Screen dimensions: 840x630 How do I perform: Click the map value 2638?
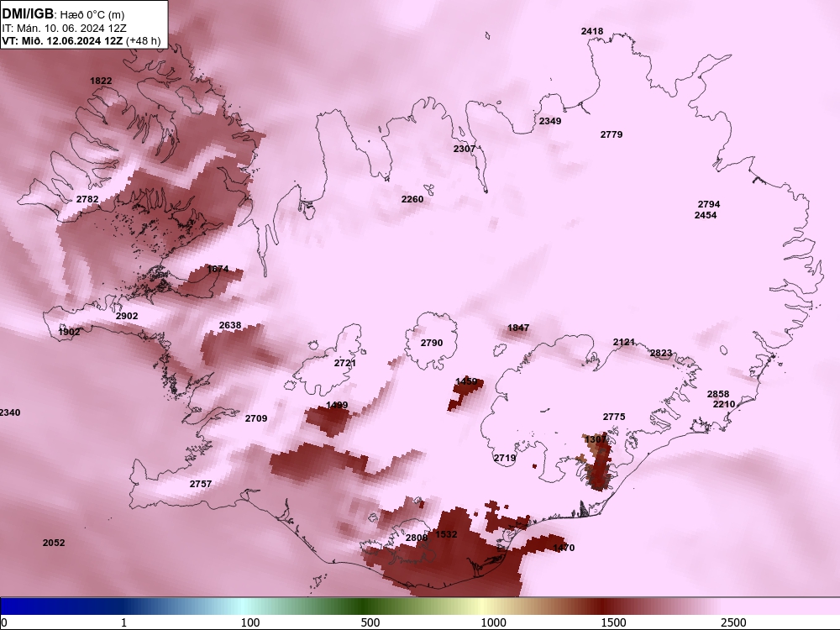pyautogui.click(x=230, y=325)
